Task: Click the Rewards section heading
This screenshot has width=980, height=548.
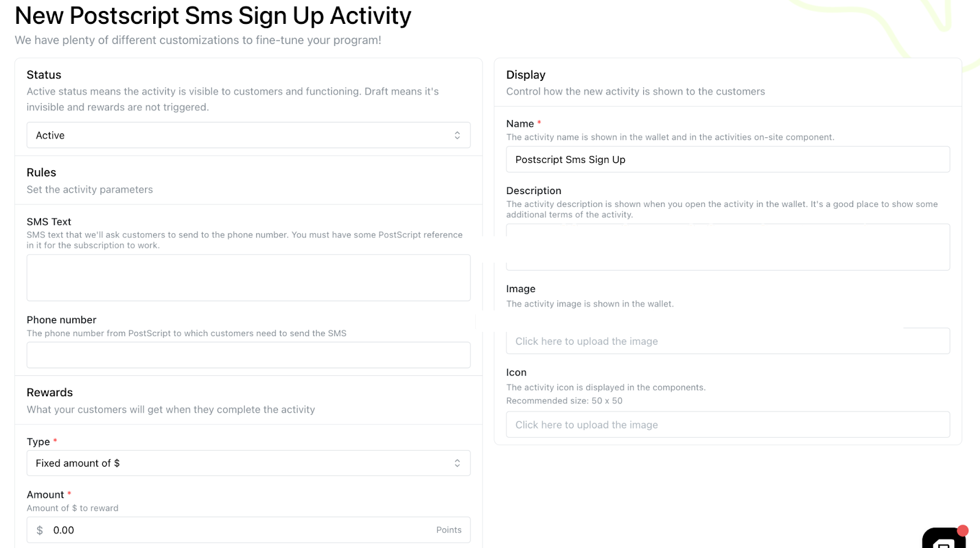Action: tap(50, 392)
